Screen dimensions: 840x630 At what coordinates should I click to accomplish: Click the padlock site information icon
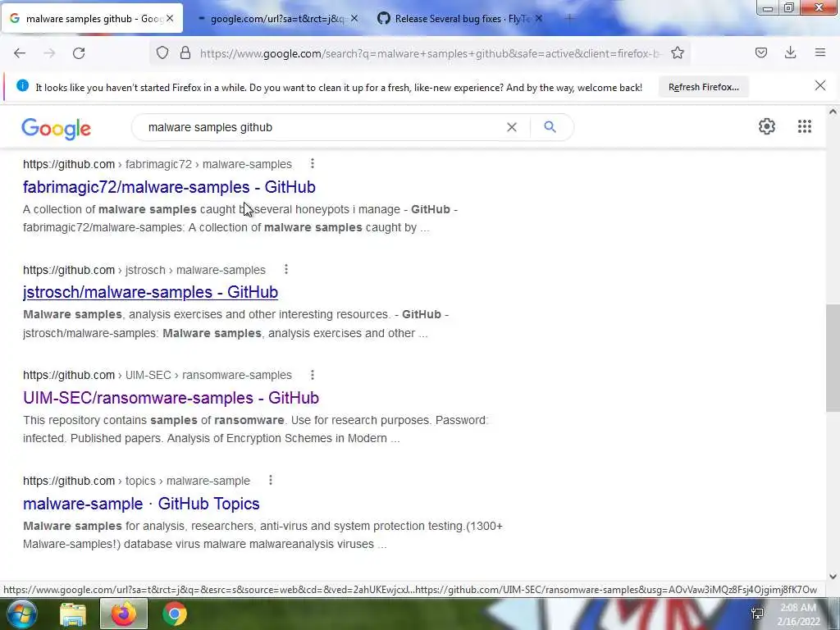185,53
